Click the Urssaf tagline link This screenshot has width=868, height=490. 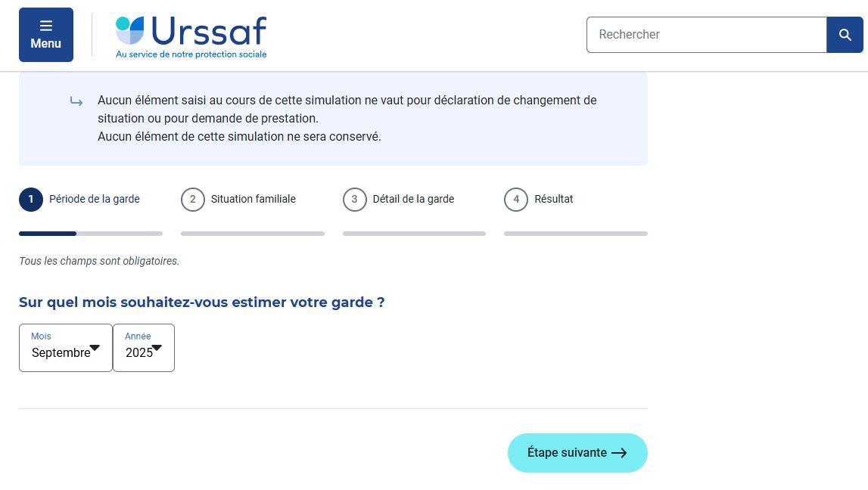(x=191, y=54)
